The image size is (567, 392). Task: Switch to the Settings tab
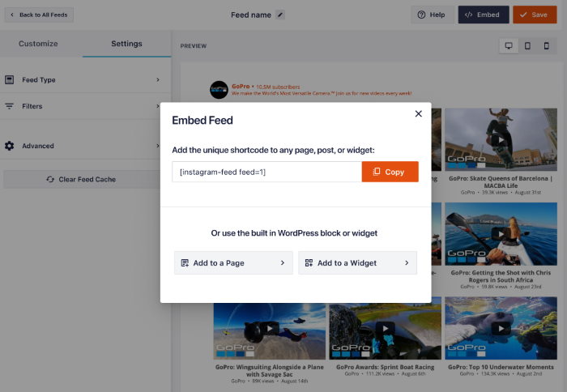pyautogui.click(x=126, y=44)
